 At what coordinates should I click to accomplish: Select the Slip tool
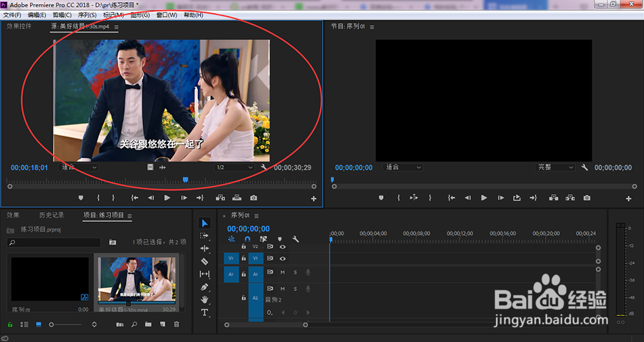(x=205, y=273)
